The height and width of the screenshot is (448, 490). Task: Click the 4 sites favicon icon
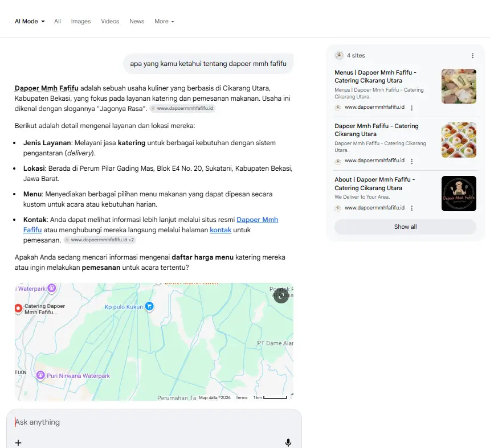pyautogui.click(x=339, y=55)
